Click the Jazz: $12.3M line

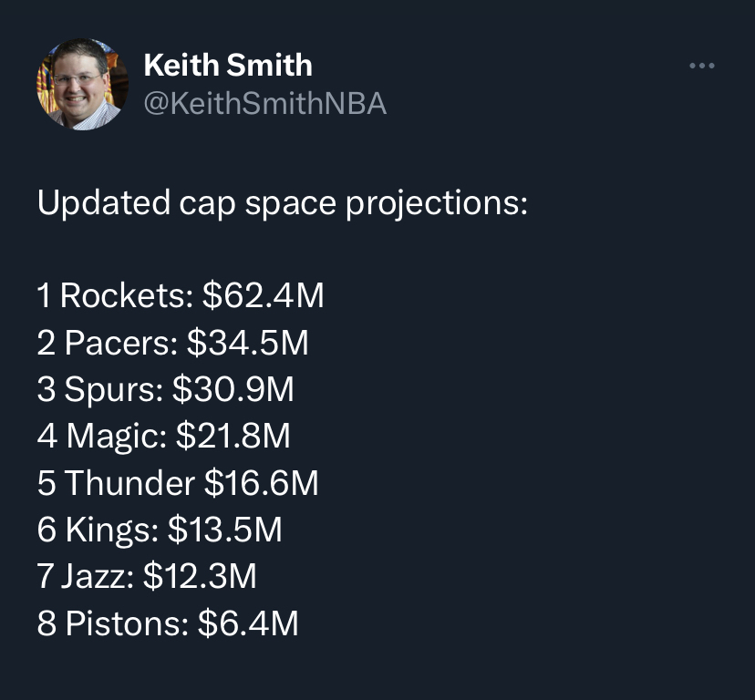click(x=147, y=576)
